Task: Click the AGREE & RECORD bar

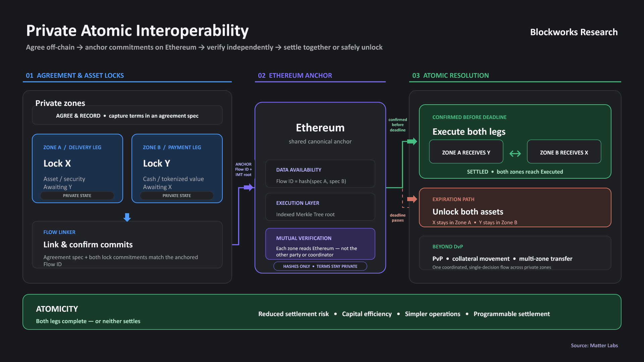Action: tap(127, 116)
